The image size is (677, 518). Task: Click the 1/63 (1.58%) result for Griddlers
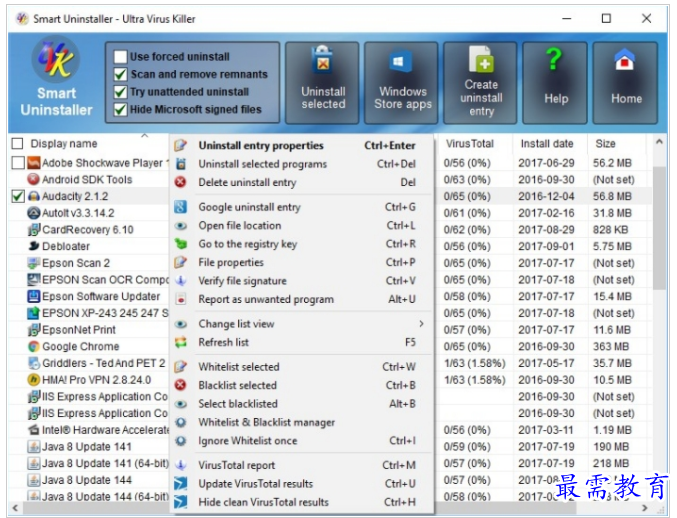[x=474, y=363]
